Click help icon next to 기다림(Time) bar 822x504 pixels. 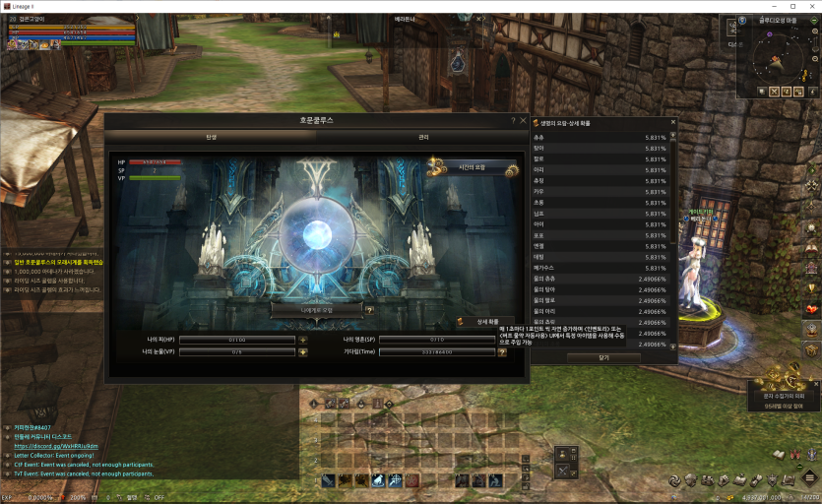click(501, 351)
